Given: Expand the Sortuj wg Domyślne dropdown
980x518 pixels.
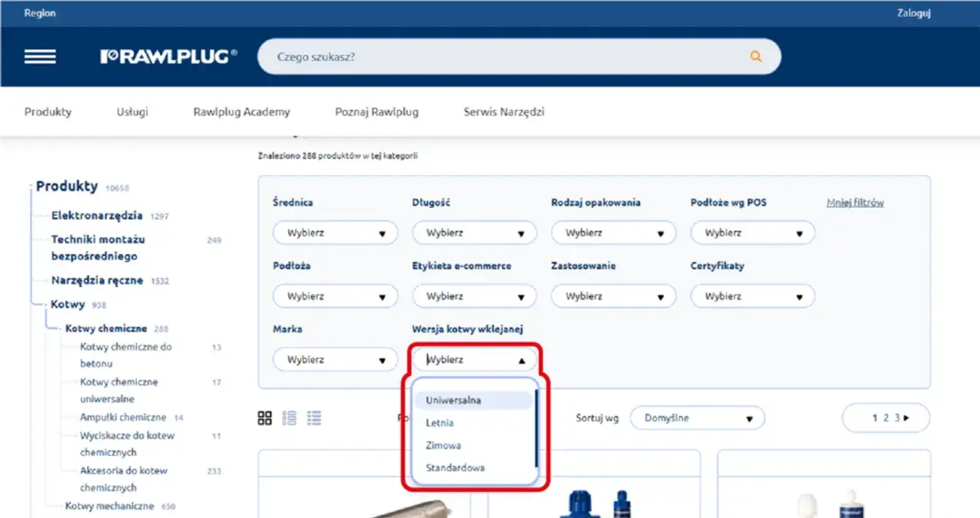Looking at the screenshot, I should click(697, 419).
